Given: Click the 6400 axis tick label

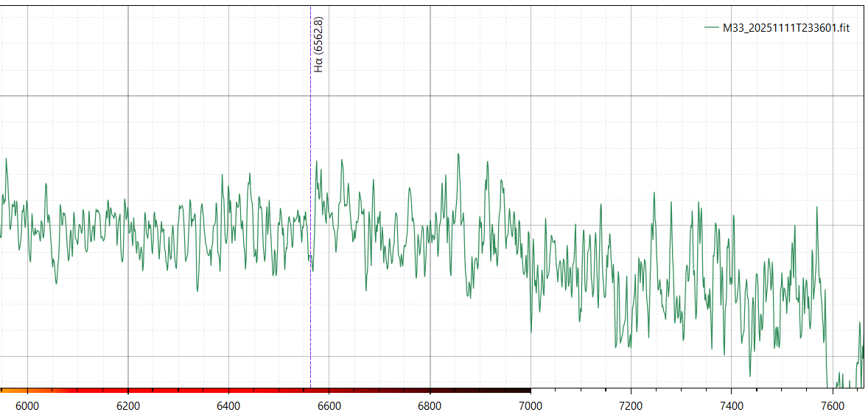Looking at the screenshot, I should 228,405.
